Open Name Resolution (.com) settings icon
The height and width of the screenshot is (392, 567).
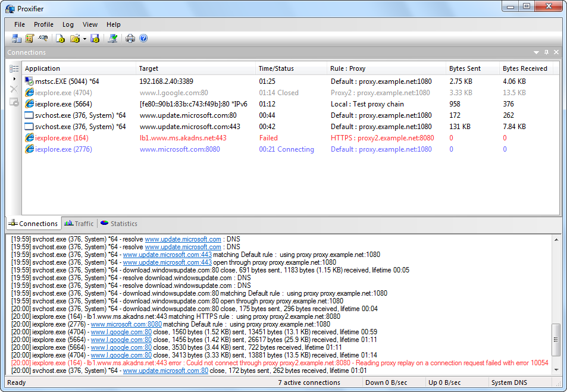43,39
